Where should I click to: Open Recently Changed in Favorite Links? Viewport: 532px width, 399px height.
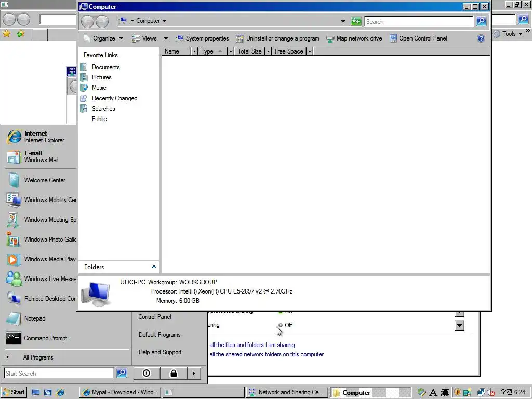[114, 98]
